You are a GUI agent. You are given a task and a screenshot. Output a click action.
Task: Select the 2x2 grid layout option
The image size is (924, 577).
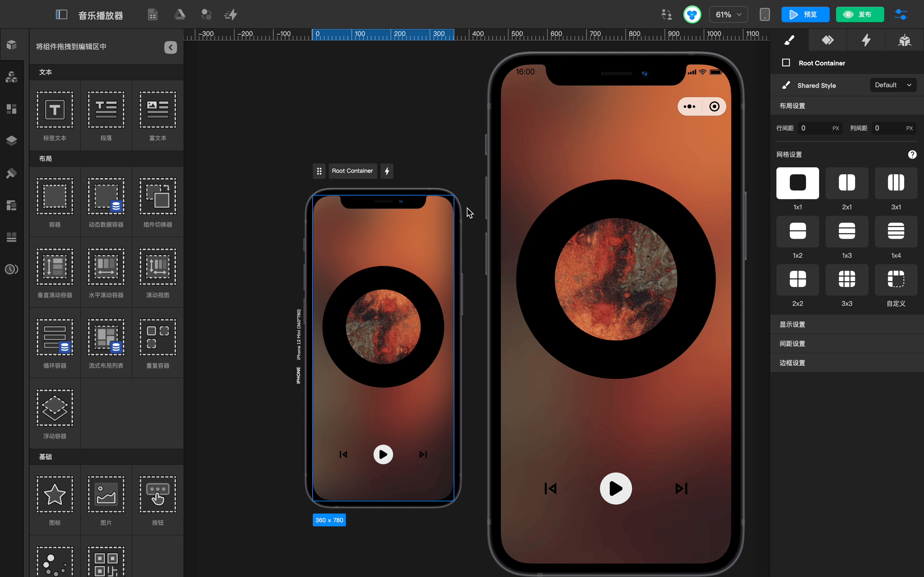(x=798, y=279)
